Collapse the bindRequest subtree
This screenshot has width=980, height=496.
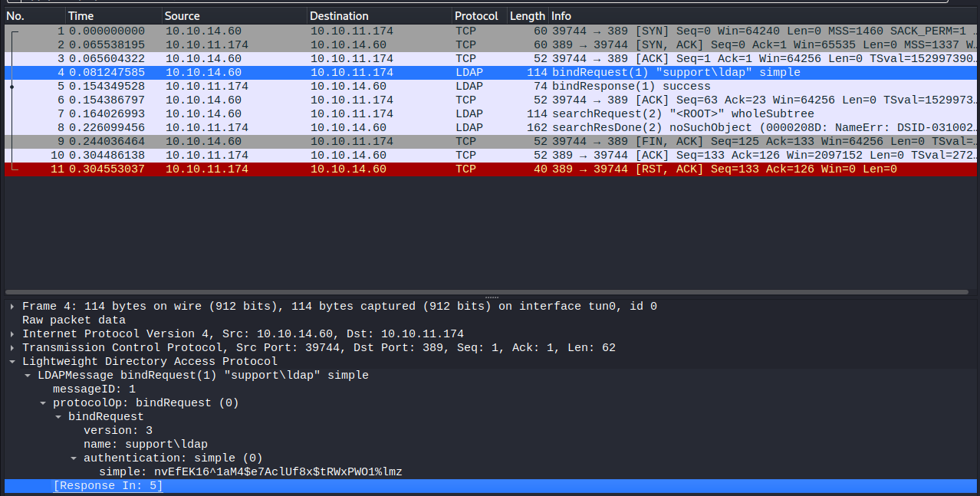(59, 416)
